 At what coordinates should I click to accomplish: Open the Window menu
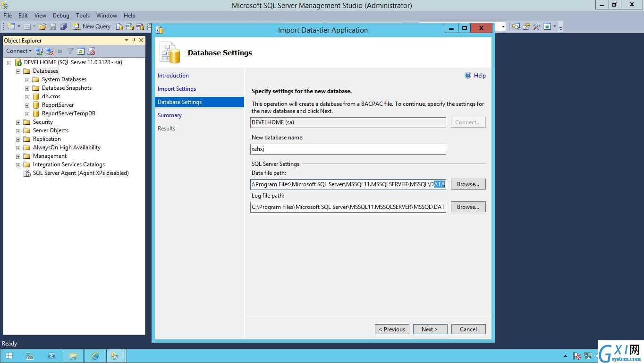tap(107, 16)
